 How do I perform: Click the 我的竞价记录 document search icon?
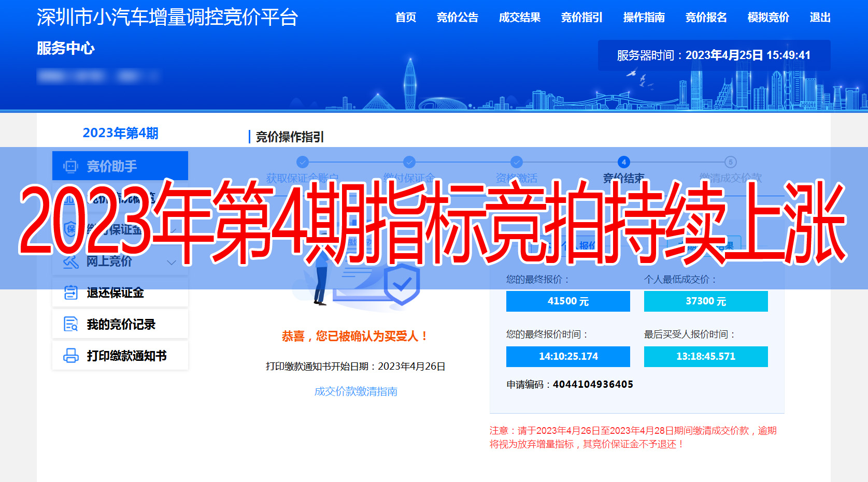(x=70, y=324)
